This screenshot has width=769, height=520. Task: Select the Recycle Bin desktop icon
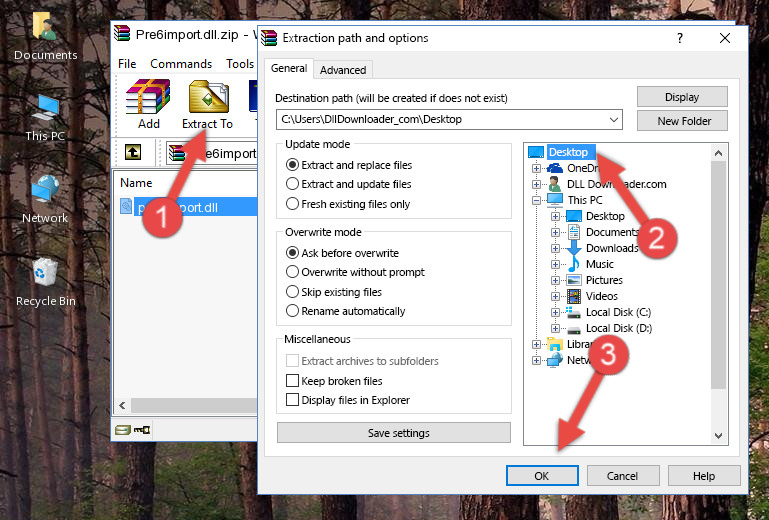point(46,283)
